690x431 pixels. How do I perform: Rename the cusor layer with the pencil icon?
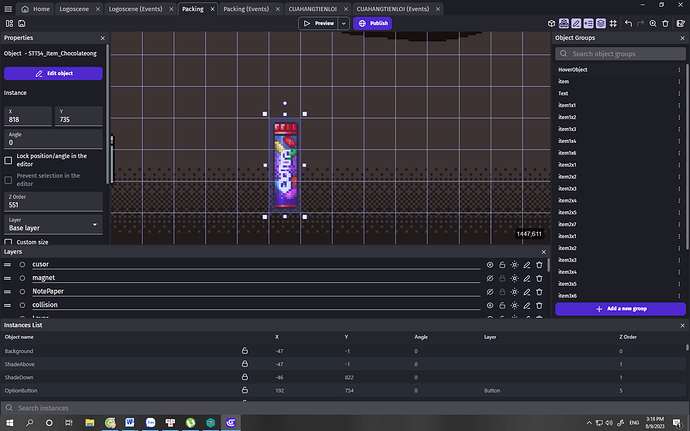[527, 265]
